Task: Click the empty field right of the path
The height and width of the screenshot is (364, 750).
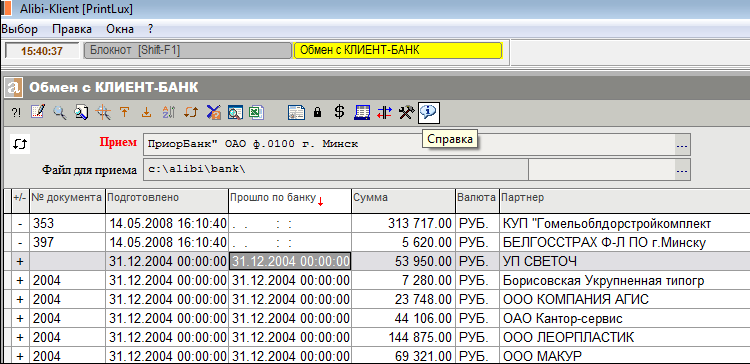Action: 602,170
